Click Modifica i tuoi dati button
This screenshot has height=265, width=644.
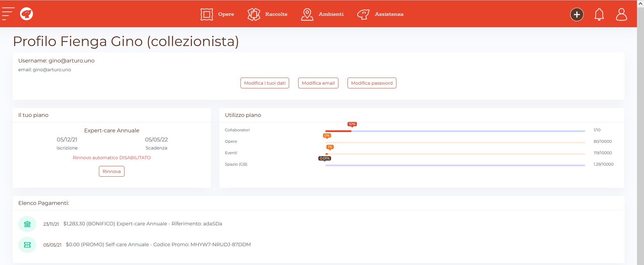265,83
